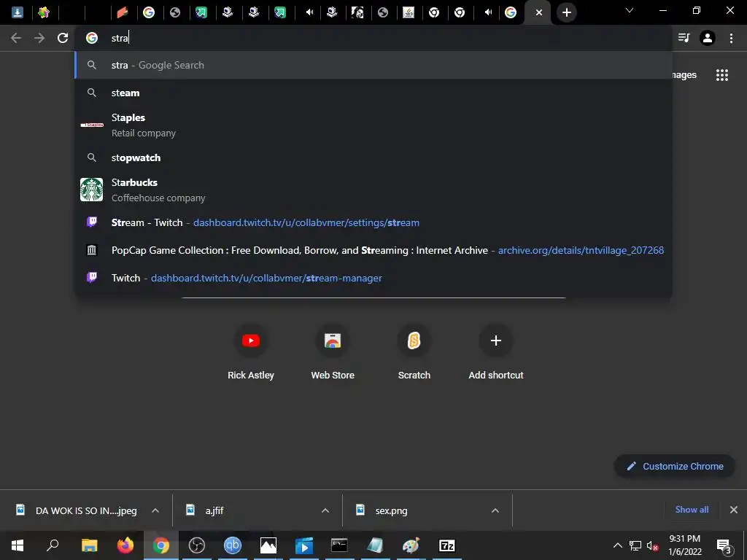Screen dimensions: 747x560
Task: Click the Chrome taskbar icon
Action: 161,545
